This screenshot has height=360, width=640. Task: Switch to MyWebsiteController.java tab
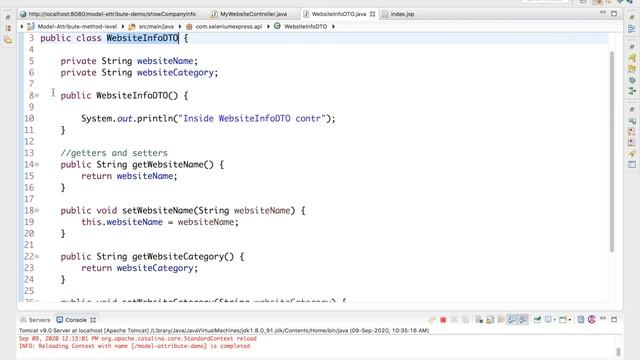coord(249,14)
